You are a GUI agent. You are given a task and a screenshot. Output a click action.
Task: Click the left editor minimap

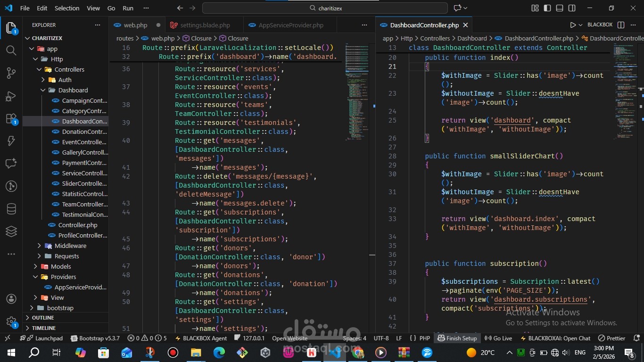pyautogui.click(x=357, y=92)
